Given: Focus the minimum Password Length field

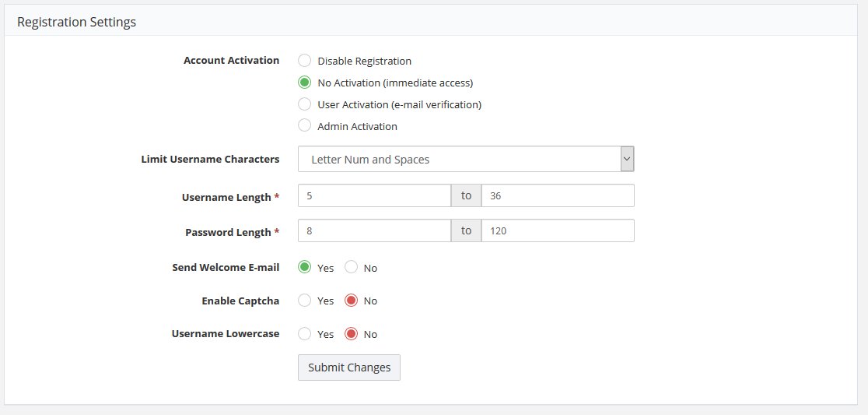Looking at the screenshot, I should click(374, 231).
